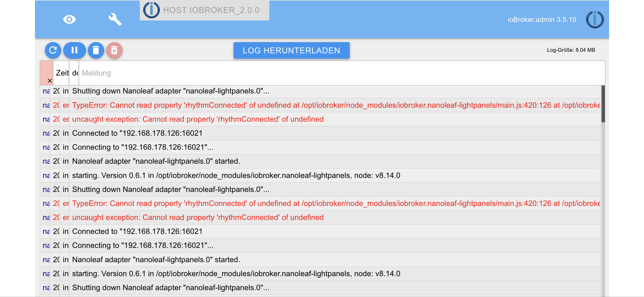Select first TypeError rhythmConnected error row
The height and width of the screenshot is (297, 644).
tap(320, 105)
